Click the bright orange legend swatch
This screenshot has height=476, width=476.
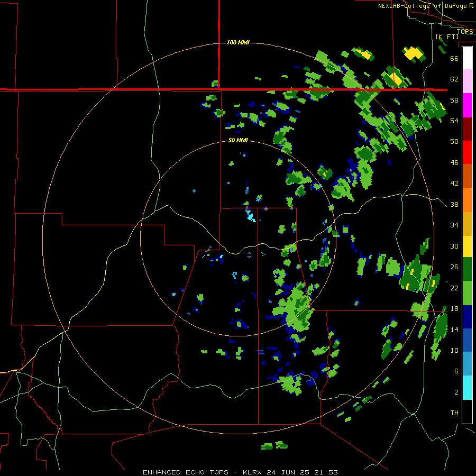click(x=467, y=200)
